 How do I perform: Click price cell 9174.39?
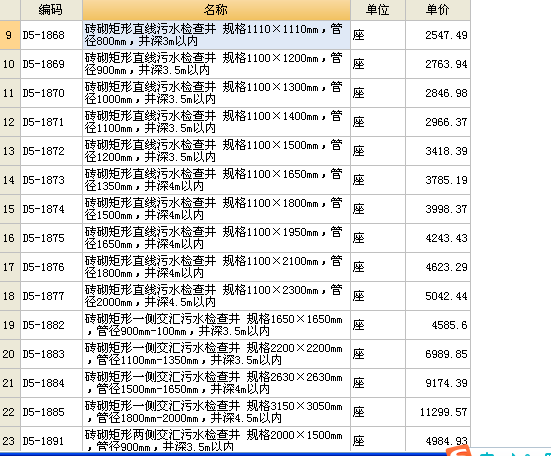tap(438, 383)
